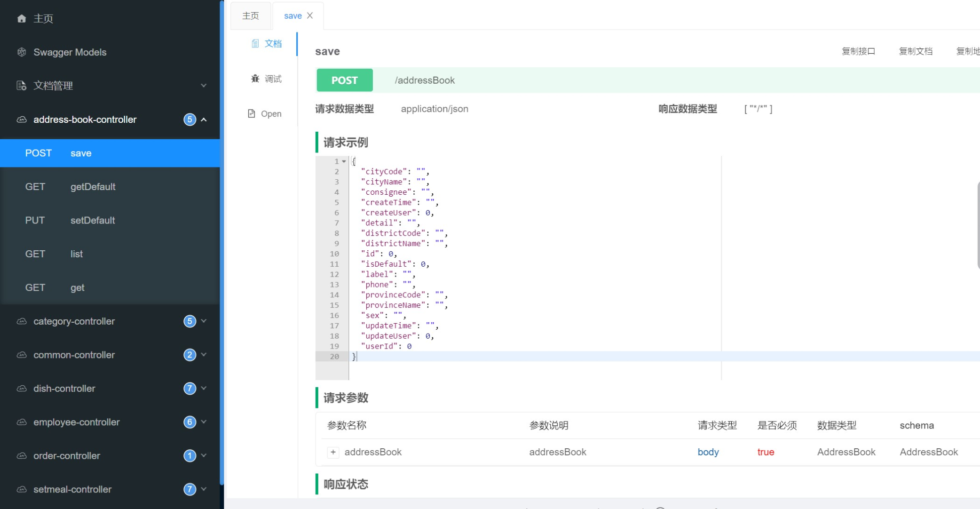
Task: Click the setmeal-controller cloud icon
Action: point(22,489)
